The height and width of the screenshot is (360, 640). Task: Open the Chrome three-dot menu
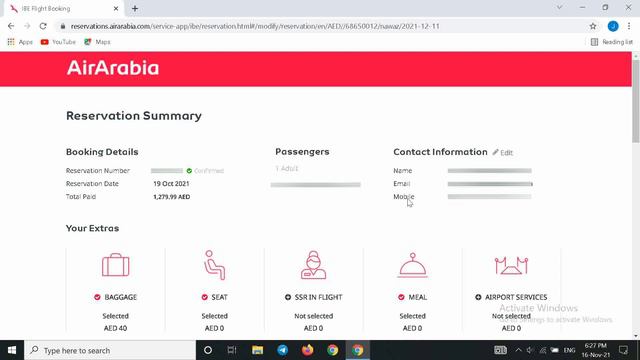click(x=629, y=26)
